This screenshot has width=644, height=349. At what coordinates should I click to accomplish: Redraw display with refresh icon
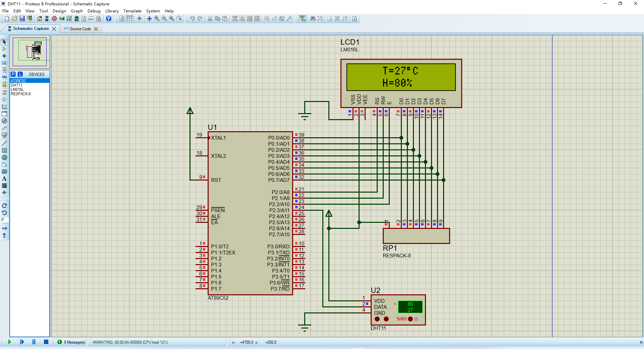coord(122,18)
